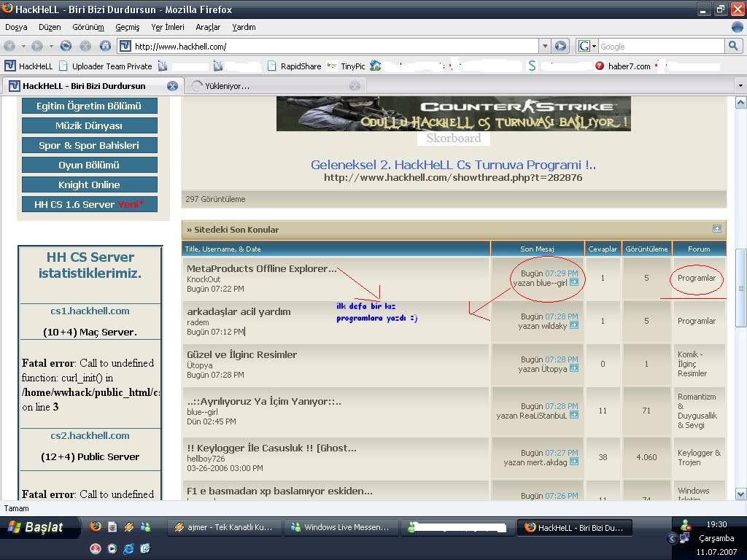Collapse the Sitedeki Son Konular section
747x560 pixels.
(x=716, y=229)
